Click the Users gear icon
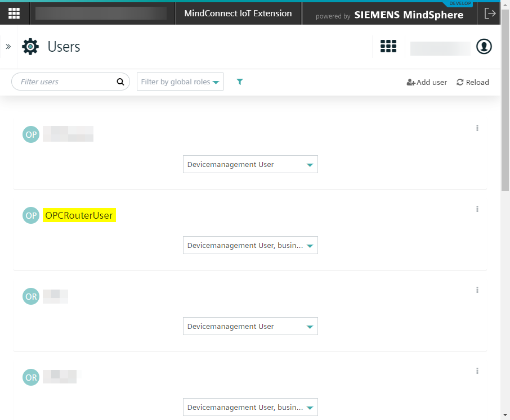Viewport: 510px width, 420px height. click(x=30, y=47)
